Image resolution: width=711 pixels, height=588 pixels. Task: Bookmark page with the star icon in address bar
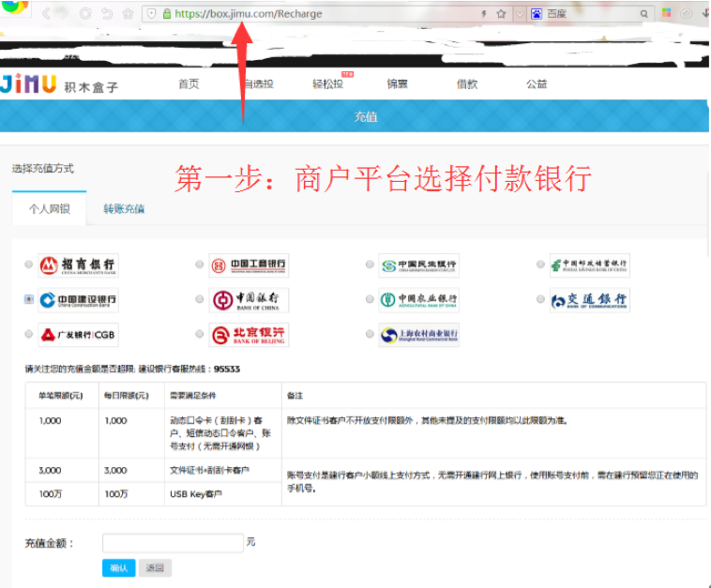coord(501,14)
